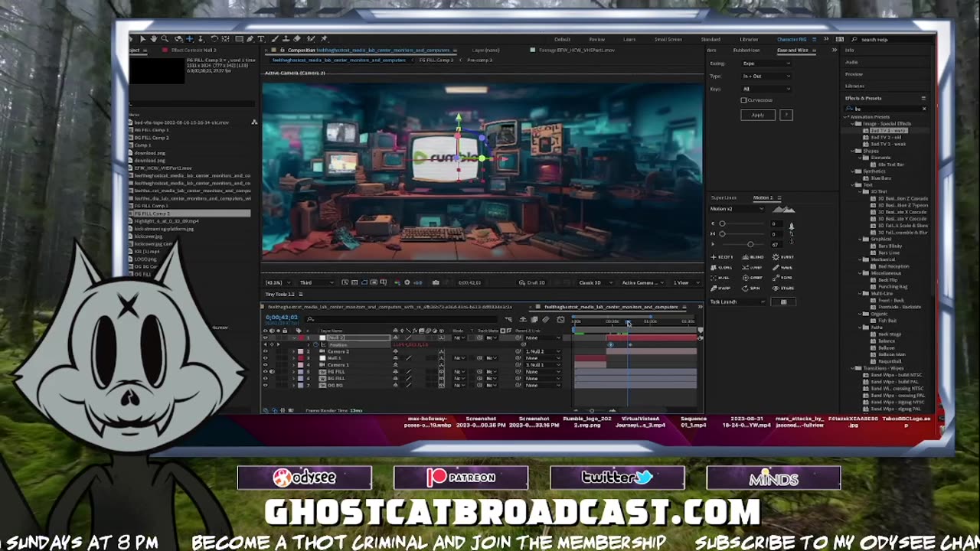Open the Audio panel header

point(851,62)
